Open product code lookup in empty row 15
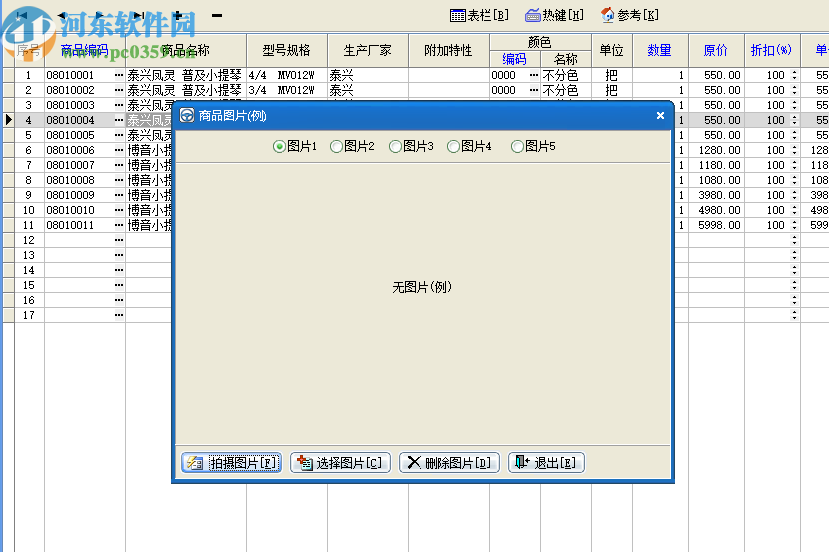 [119, 285]
